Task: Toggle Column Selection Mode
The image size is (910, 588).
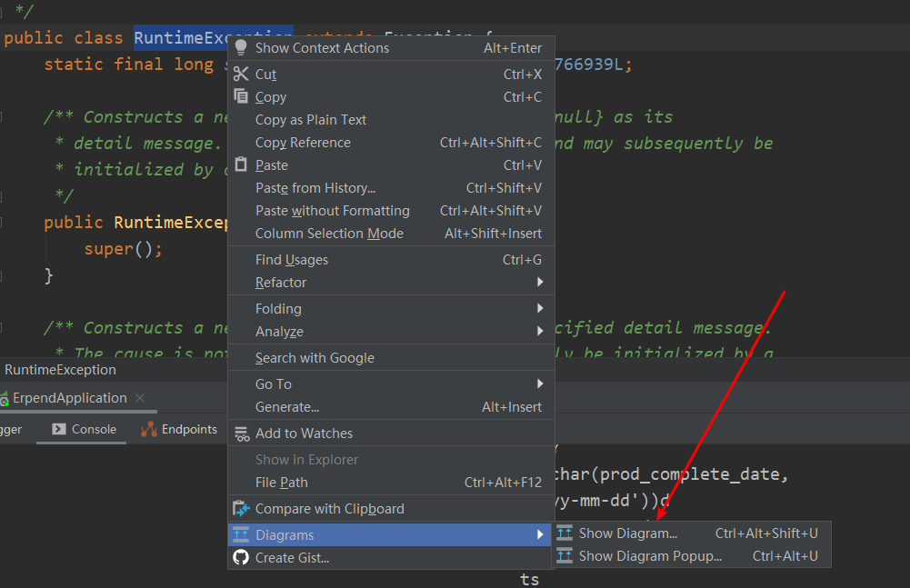Action: [391, 233]
